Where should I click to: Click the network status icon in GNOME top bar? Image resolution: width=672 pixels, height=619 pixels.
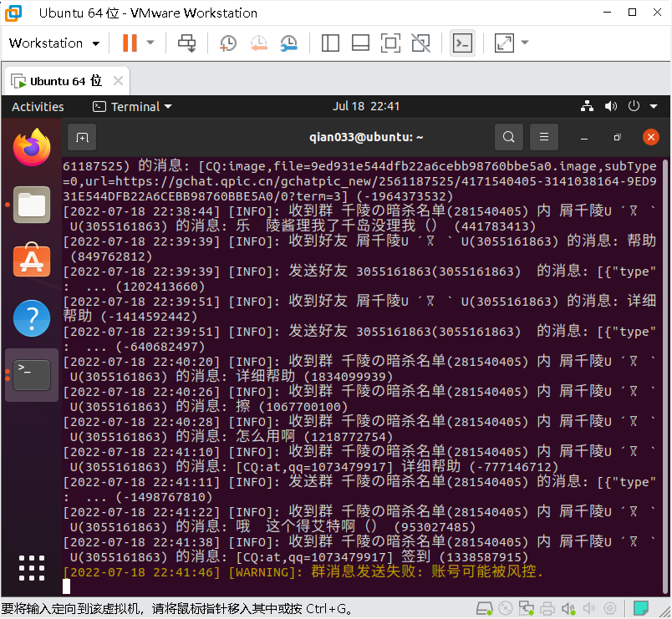pyautogui.click(x=587, y=106)
